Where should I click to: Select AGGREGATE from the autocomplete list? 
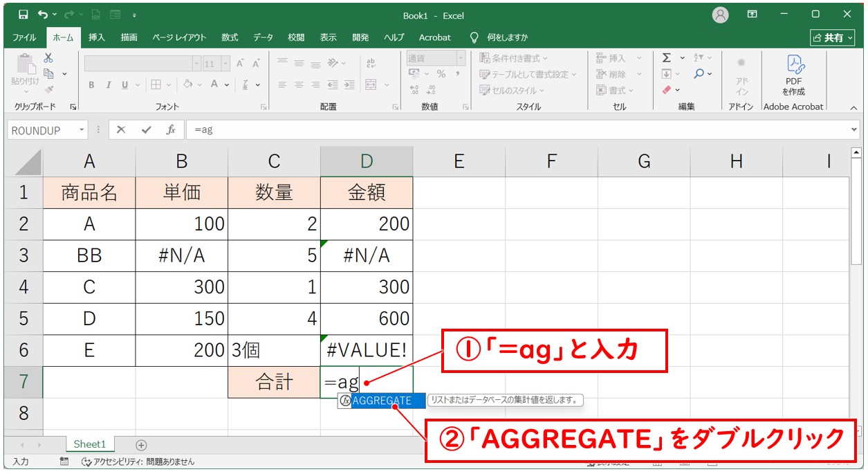point(381,401)
